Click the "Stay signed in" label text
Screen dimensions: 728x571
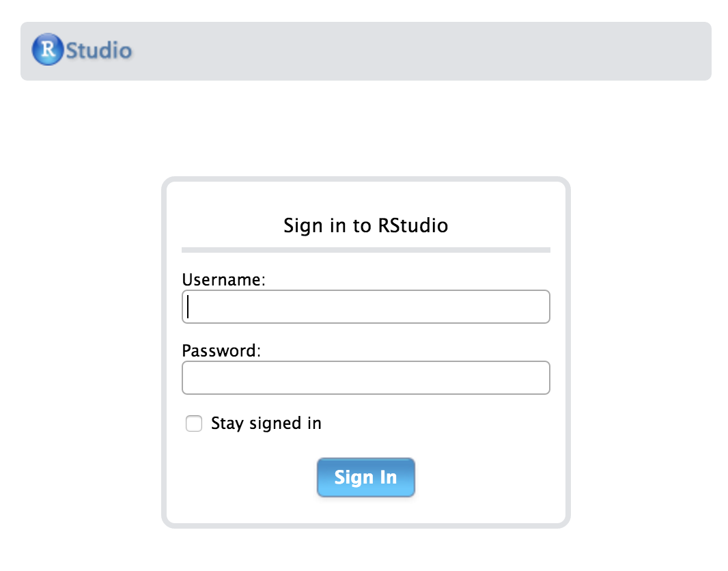(x=266, y=423)
